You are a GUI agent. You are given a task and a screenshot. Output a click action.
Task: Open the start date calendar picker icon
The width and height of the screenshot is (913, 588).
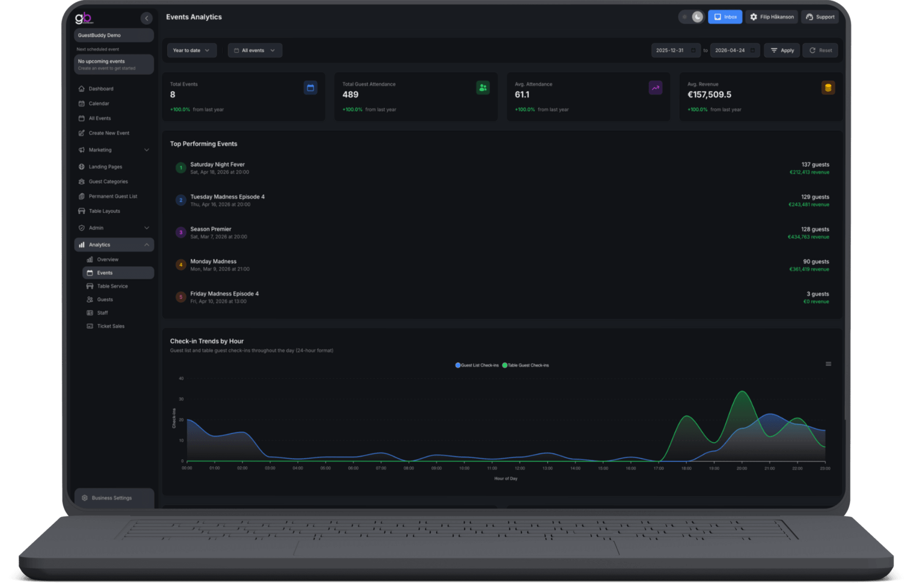[693, 50]
